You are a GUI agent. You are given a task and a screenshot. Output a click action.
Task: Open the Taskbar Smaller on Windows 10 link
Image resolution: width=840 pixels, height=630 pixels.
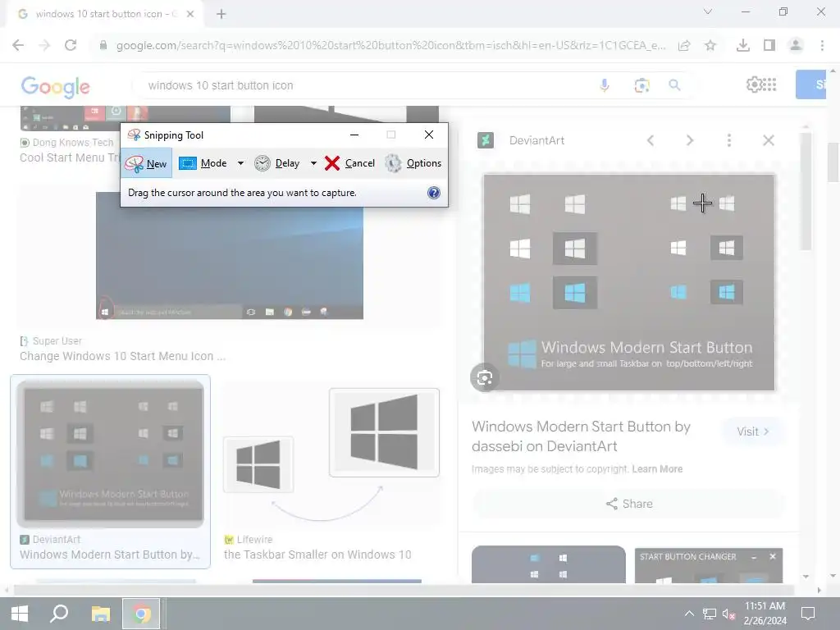[x=317, y=555]
